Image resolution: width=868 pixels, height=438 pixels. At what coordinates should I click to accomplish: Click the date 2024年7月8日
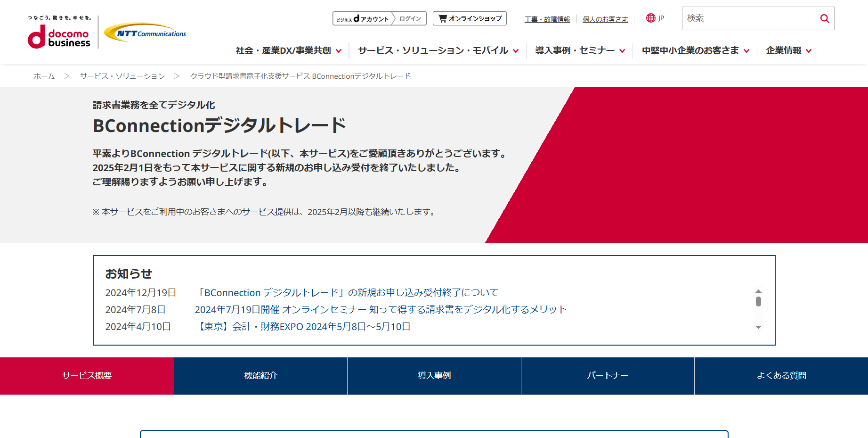(x=135, y=309)
